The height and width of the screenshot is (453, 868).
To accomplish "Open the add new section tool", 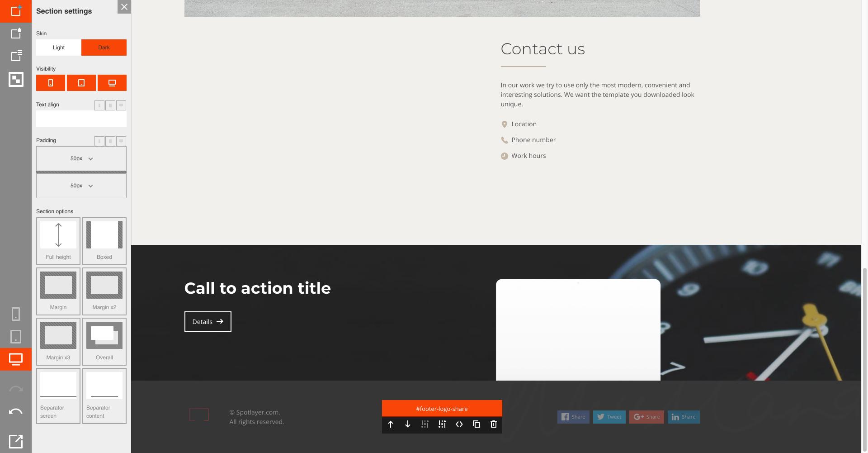I will [16, 11].
